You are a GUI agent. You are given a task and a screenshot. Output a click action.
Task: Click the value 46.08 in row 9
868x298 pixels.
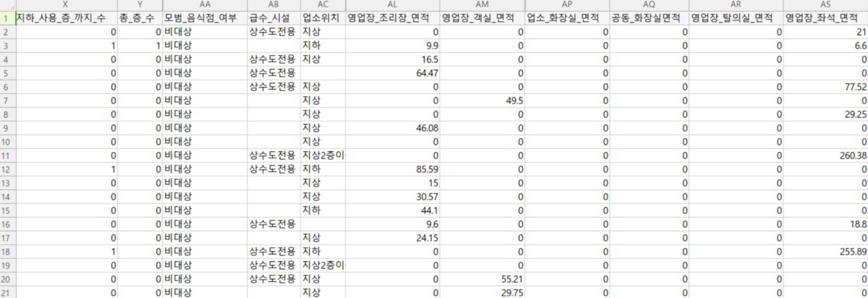(427, 128)
